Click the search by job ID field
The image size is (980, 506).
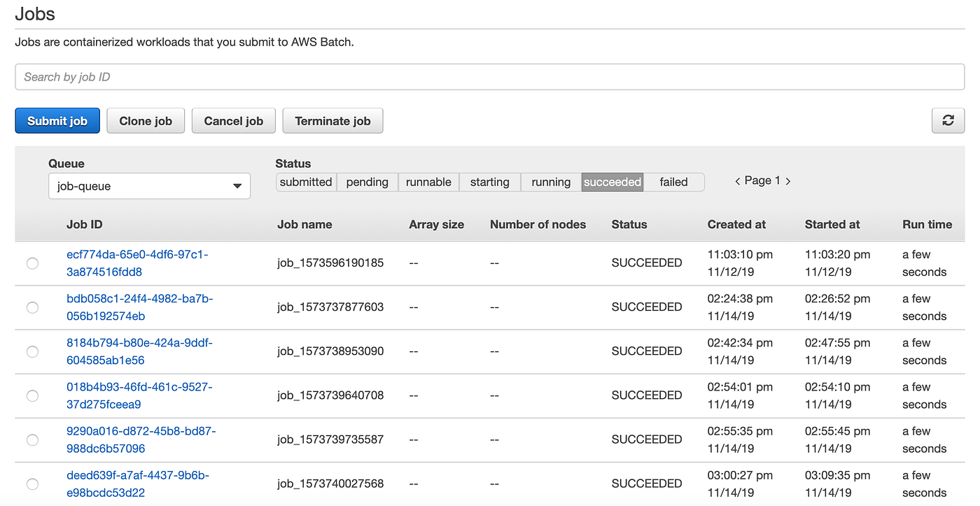[490, 76]
